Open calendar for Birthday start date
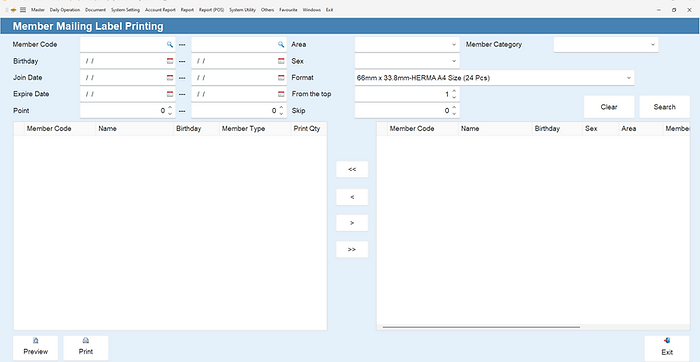This screenshot has width=700, height=362. [170, 61]
